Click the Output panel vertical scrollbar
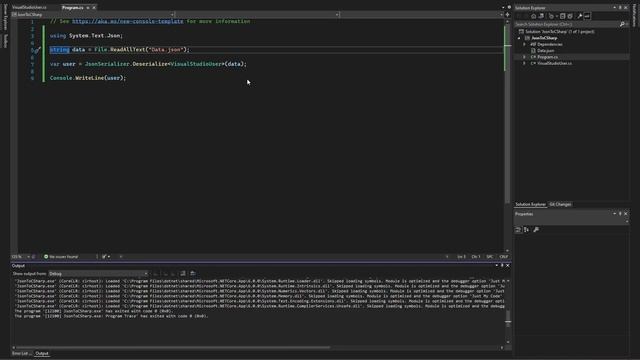 tap(508, 318)
